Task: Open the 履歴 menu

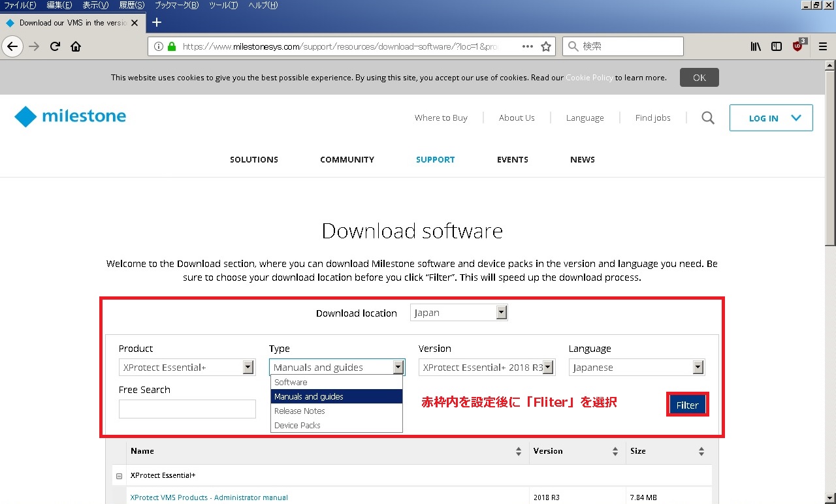Action: click(131, 5)
